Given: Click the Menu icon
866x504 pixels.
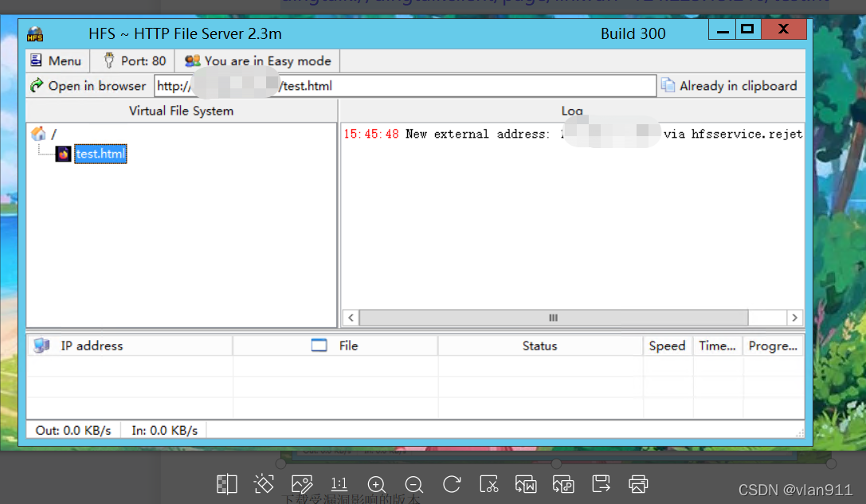Looking at the screenshot, I should 37,61.
